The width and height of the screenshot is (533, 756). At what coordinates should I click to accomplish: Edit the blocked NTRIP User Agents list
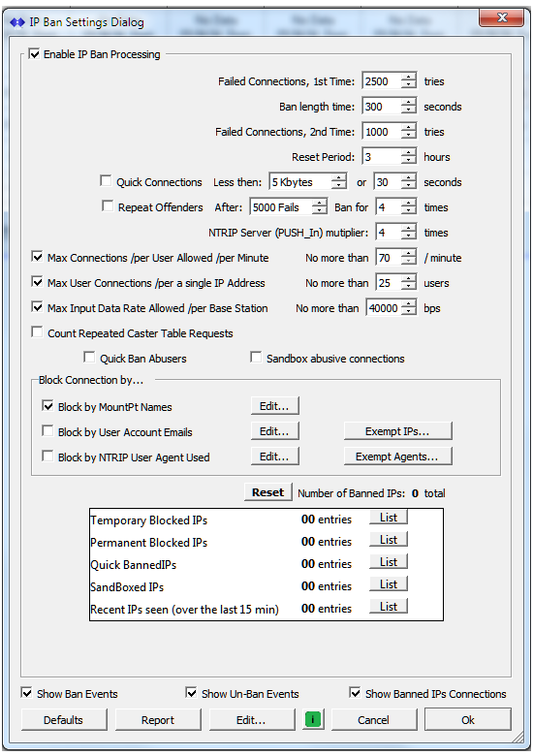tap(274, 457)
